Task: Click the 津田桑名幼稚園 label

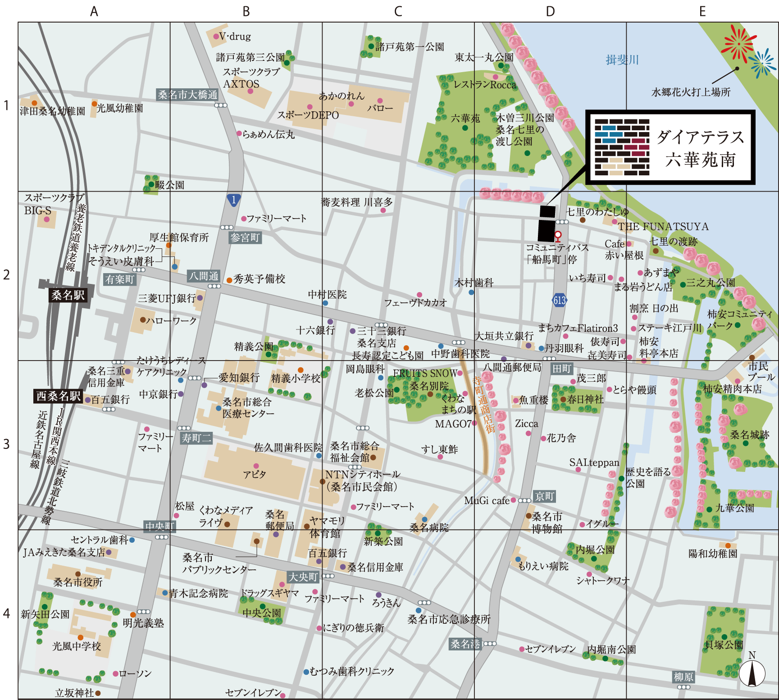Action: 53,111
